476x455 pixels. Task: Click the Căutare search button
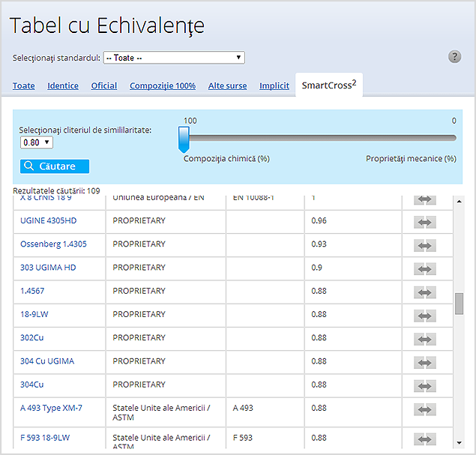[55, 166]
